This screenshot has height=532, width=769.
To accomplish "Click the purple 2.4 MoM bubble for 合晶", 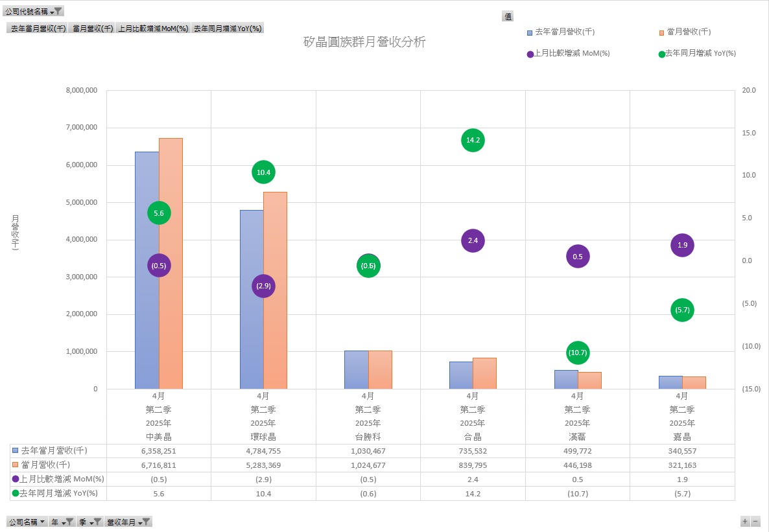I will (x=473, y=240).
